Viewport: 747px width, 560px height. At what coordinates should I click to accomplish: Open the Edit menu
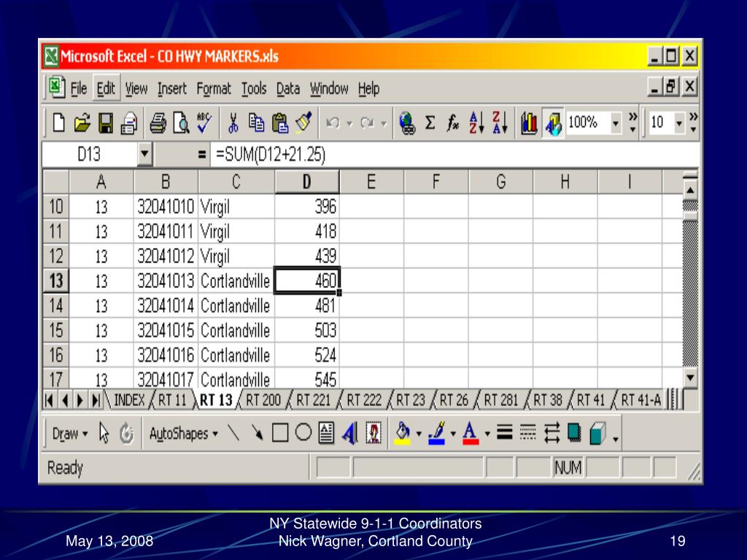coord(106,88)
